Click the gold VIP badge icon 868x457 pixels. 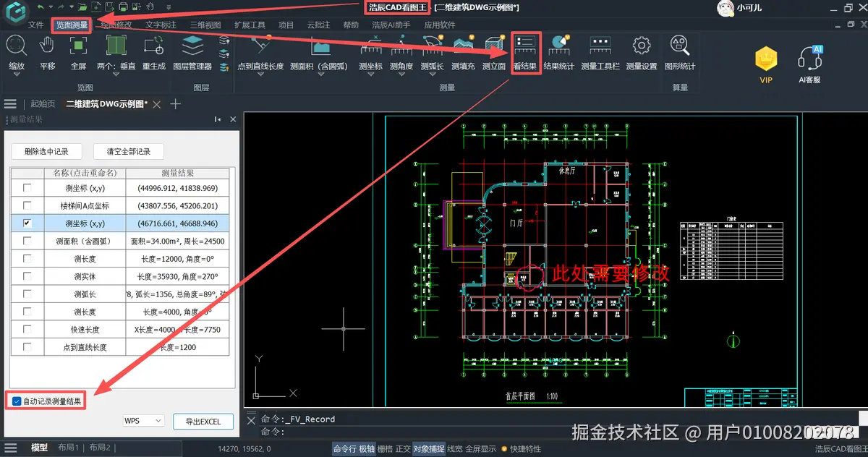tap(766, 57)
